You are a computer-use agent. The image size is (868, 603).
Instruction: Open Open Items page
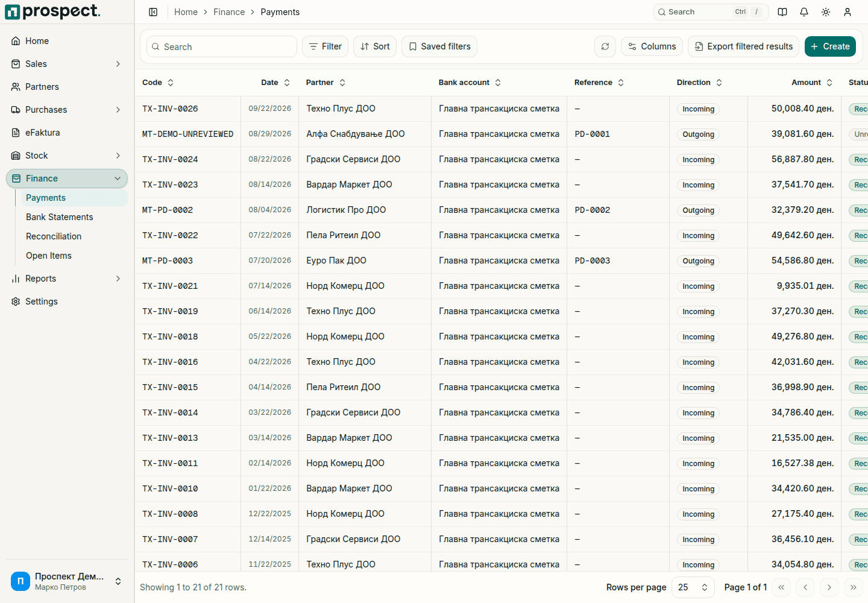[74, 256]
